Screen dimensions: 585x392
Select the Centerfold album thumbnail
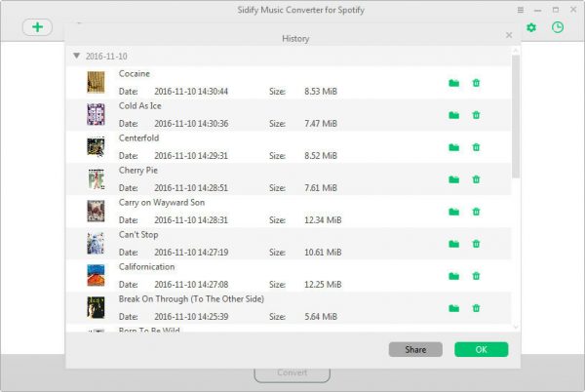[x=96, y=146]
